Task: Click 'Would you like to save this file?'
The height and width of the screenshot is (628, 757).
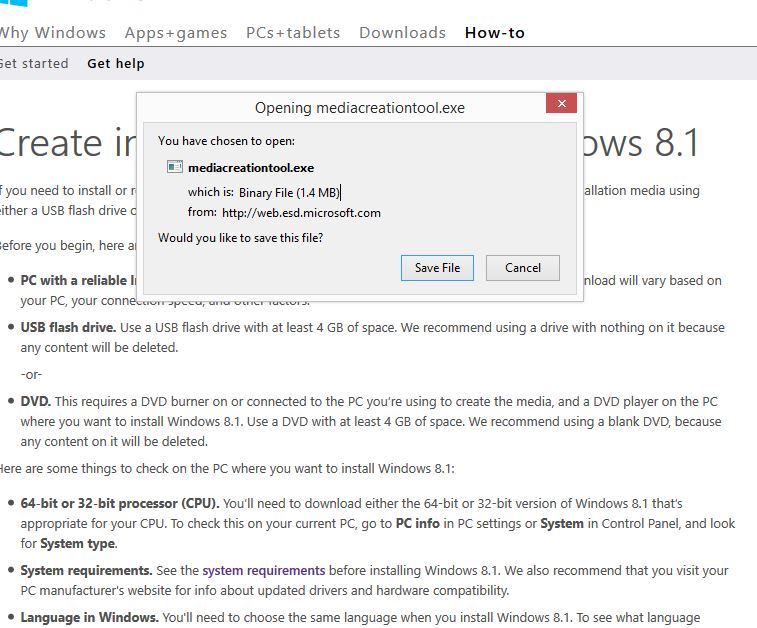Action: click(x=240, y=238)
